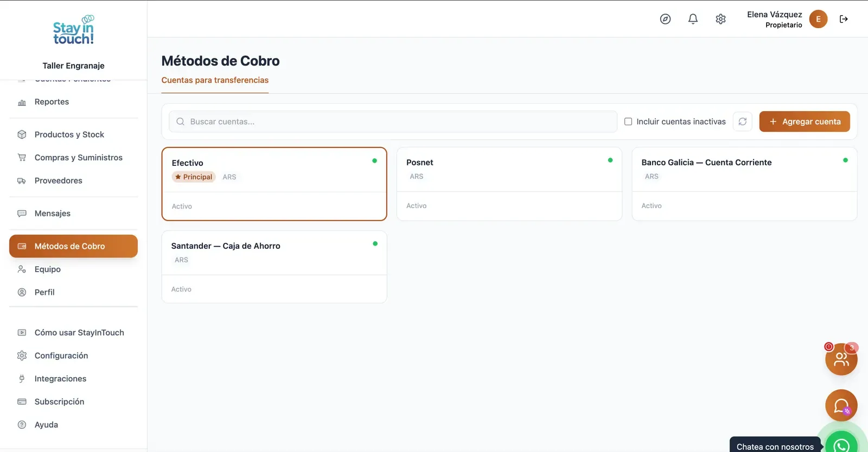
Task: Click the compass explore icon in header
Action: [x=665, y=19]
